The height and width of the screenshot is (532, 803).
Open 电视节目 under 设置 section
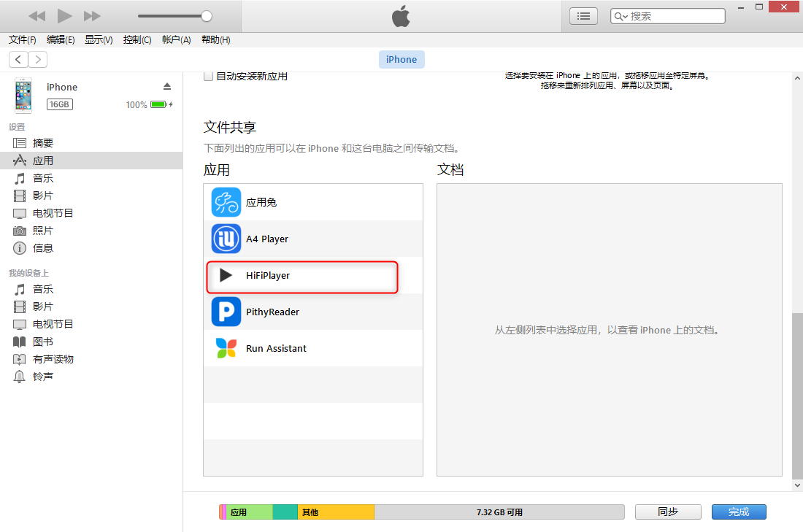[91, 213]
